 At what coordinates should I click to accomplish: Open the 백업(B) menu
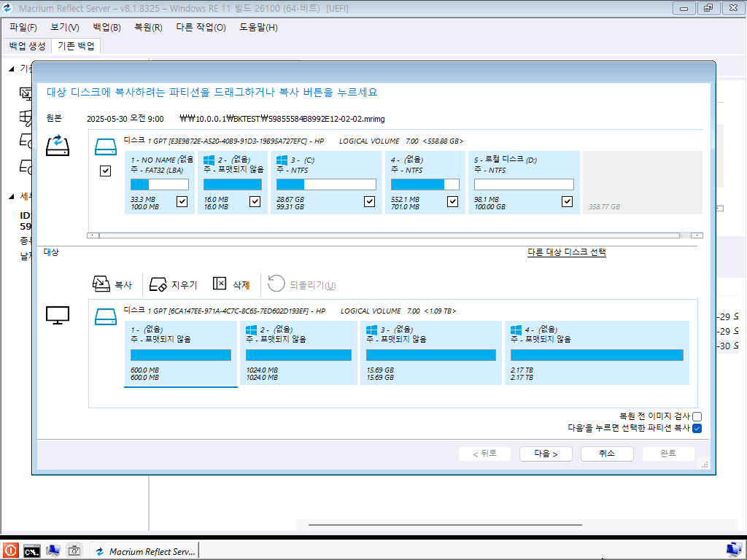pyautogui.click(x=107, y=27)
